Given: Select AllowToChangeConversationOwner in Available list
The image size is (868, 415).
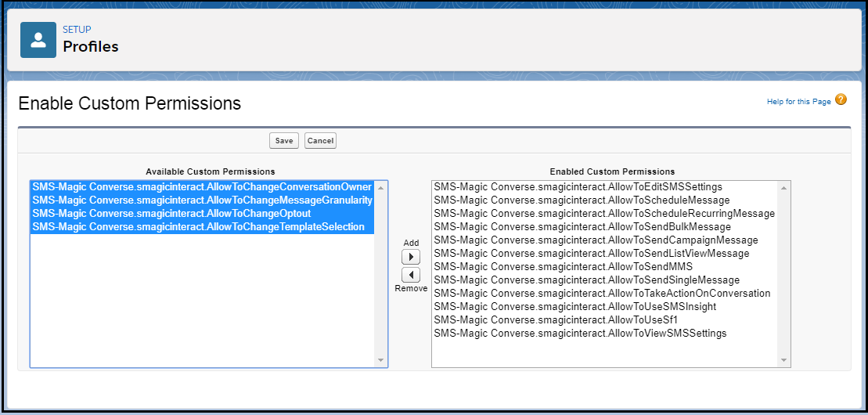Looking at the screenshot, I should (x=202, y=186).
